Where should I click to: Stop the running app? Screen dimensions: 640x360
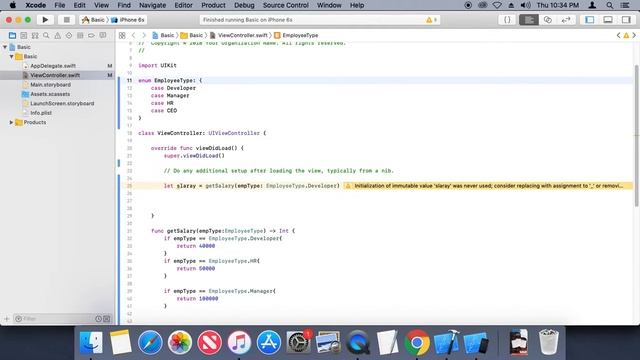coord(67,20)
